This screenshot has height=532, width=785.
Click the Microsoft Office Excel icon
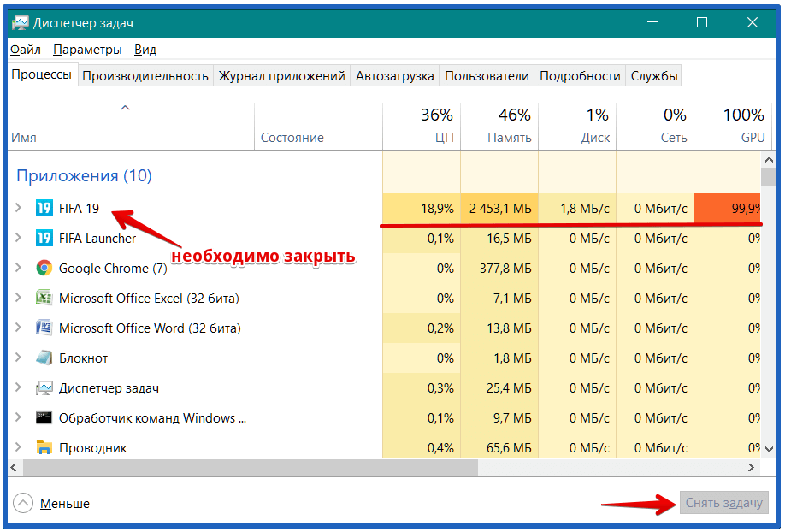pyautogui.click(x=44, y=298)
